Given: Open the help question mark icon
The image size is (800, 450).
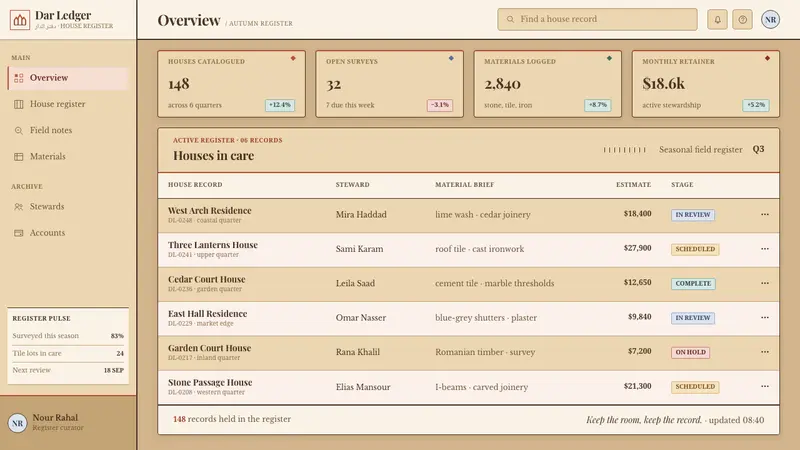Looking at the screenshot, I should point(742,19).
